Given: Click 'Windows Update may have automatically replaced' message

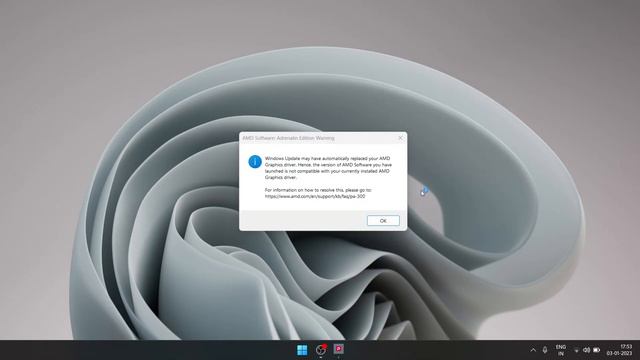Looking at the screenshot, I should coord(328,168).
